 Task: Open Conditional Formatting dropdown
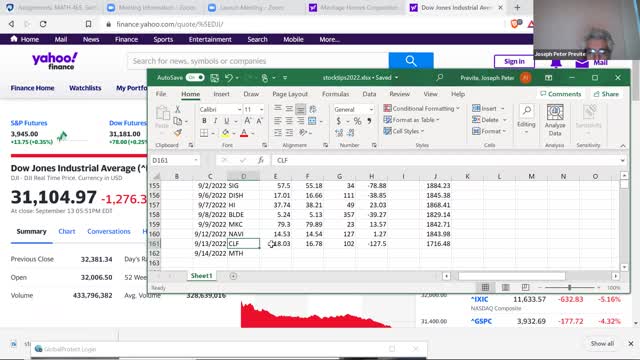422,108
